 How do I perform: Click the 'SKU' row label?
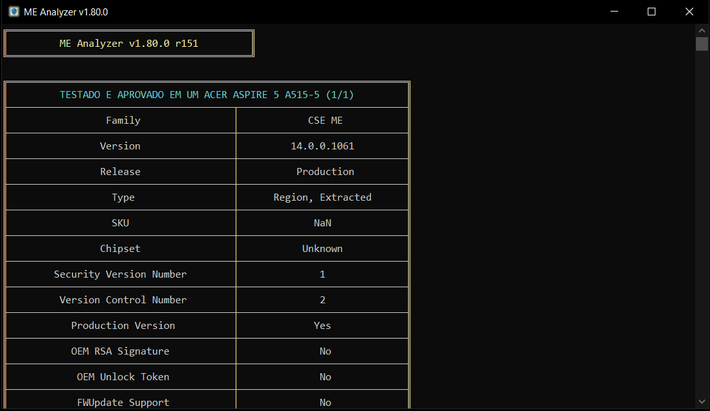click(120, 223)
